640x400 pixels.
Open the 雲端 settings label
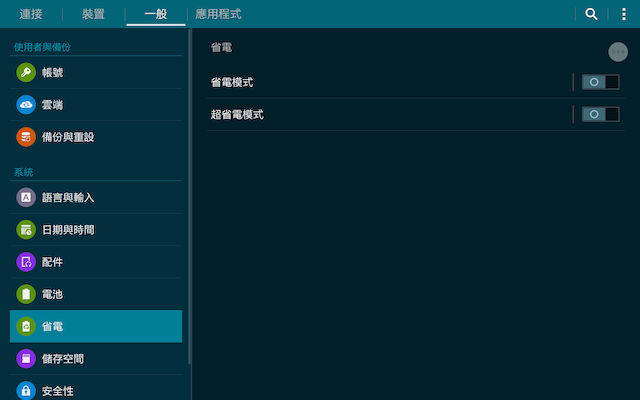(52, 105)
